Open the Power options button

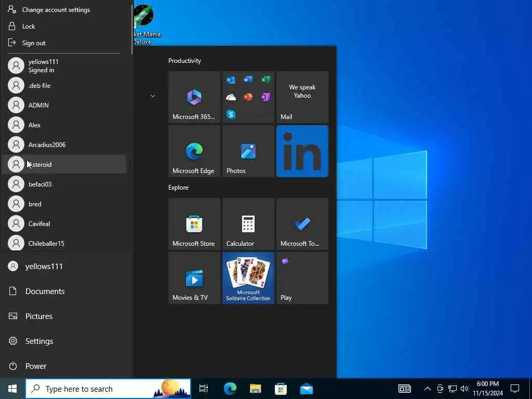tap(66, 366)
